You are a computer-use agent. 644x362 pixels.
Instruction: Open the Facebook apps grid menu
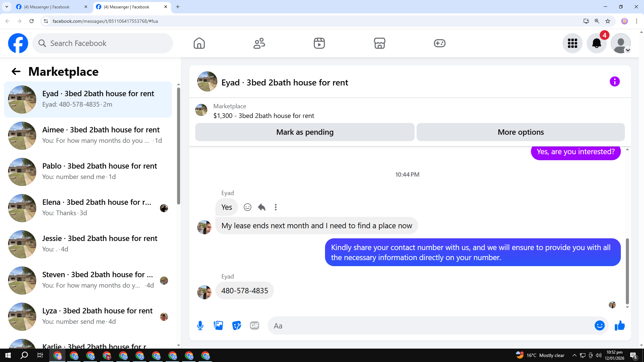[x=572, y=43]
